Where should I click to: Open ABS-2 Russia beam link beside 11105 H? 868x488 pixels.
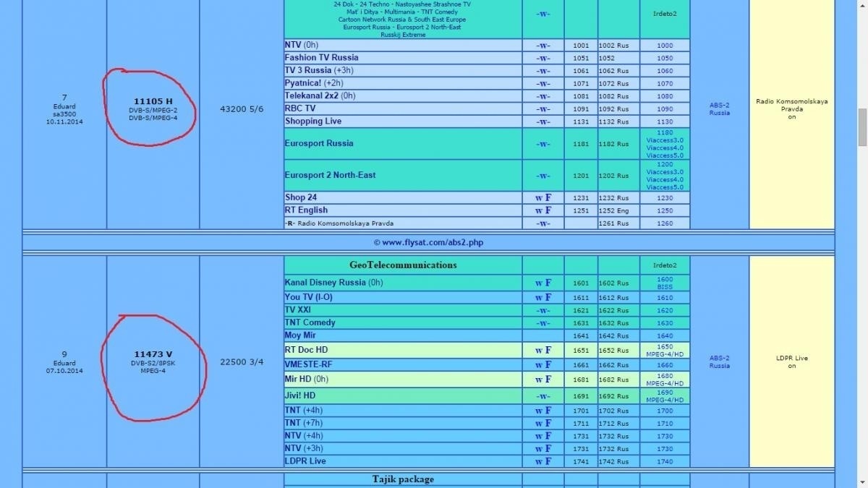coord(720,109)
